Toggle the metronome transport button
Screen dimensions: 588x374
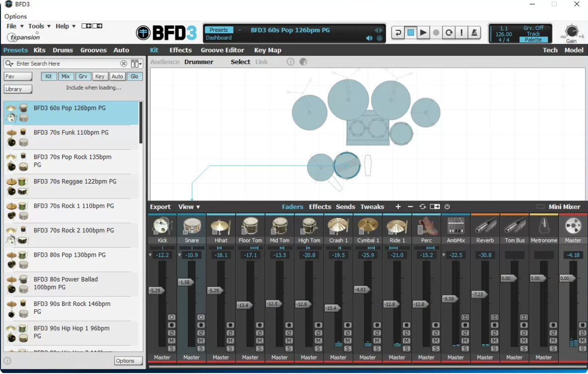pyautogui.click(x=474, y=33)
